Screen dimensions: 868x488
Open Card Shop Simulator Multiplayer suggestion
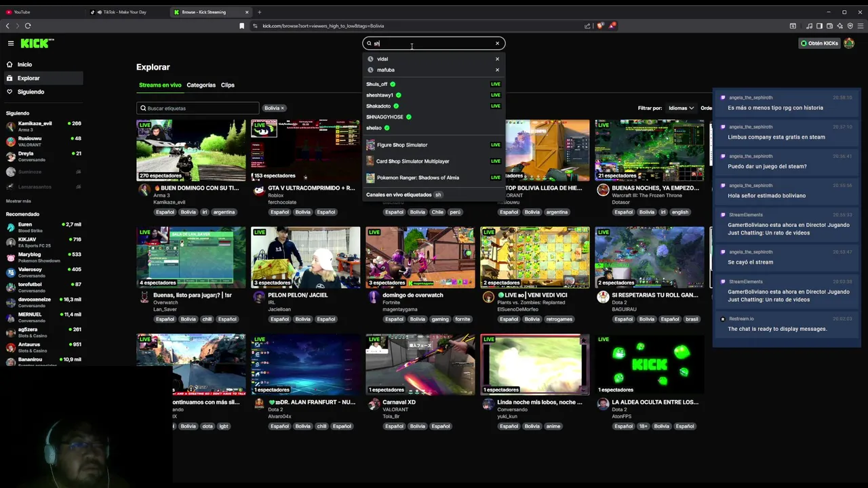[433, 161]
